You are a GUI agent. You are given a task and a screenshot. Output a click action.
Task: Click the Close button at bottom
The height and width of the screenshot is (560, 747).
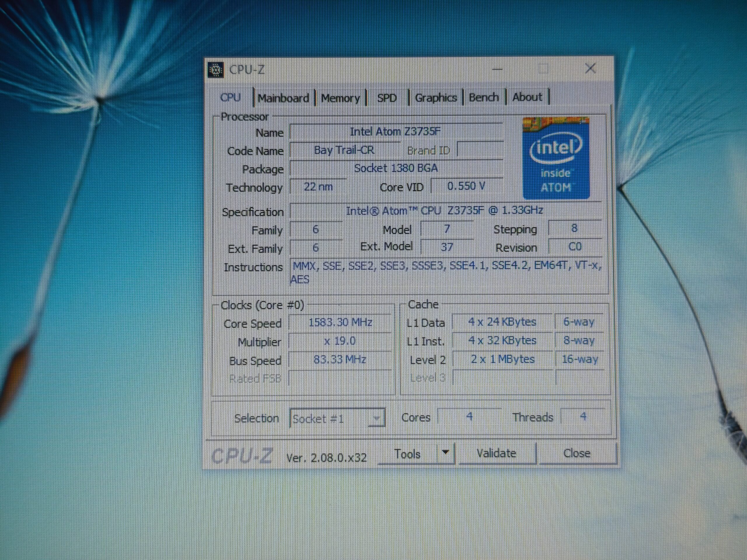pyautogui.click(x=577, y=453)
